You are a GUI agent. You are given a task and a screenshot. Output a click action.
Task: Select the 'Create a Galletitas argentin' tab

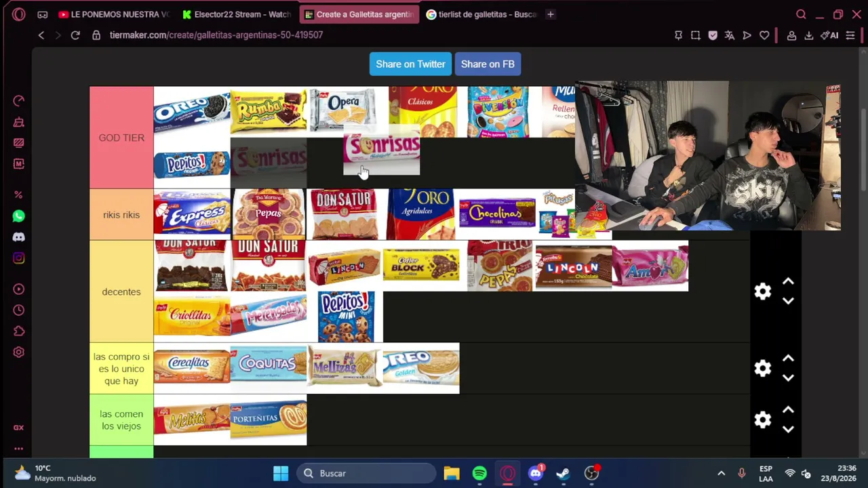tap(359, 14)
